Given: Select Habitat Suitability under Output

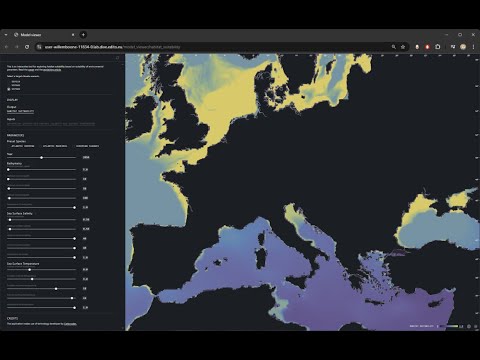Looking at the screenshot, I should (x=20, y=111).
